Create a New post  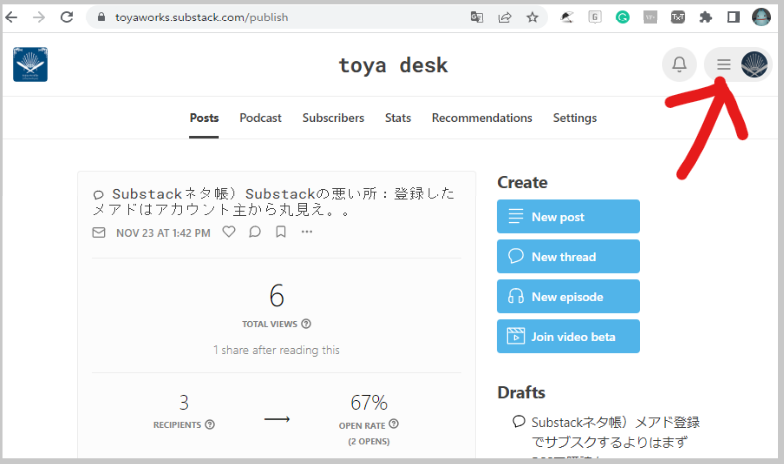click(568, 216)
